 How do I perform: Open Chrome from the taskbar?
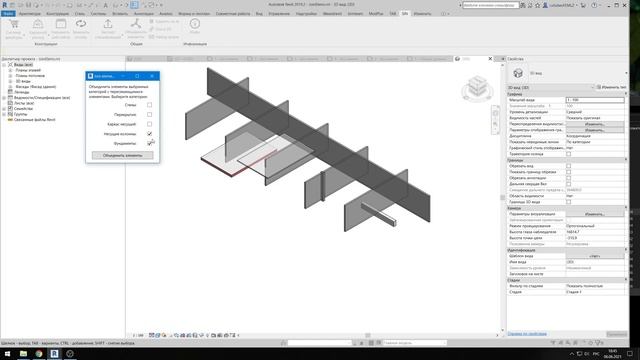[39, 354]
